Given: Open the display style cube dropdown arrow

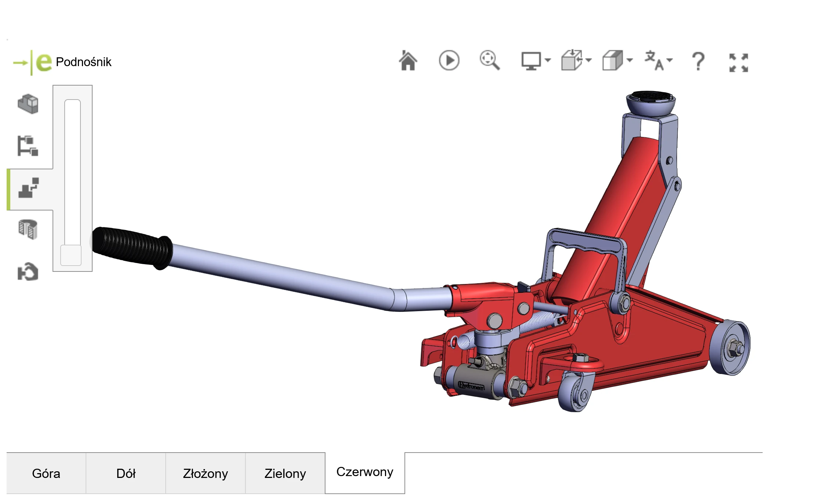Looking at the screenshot, I should (x=630, y=60).
